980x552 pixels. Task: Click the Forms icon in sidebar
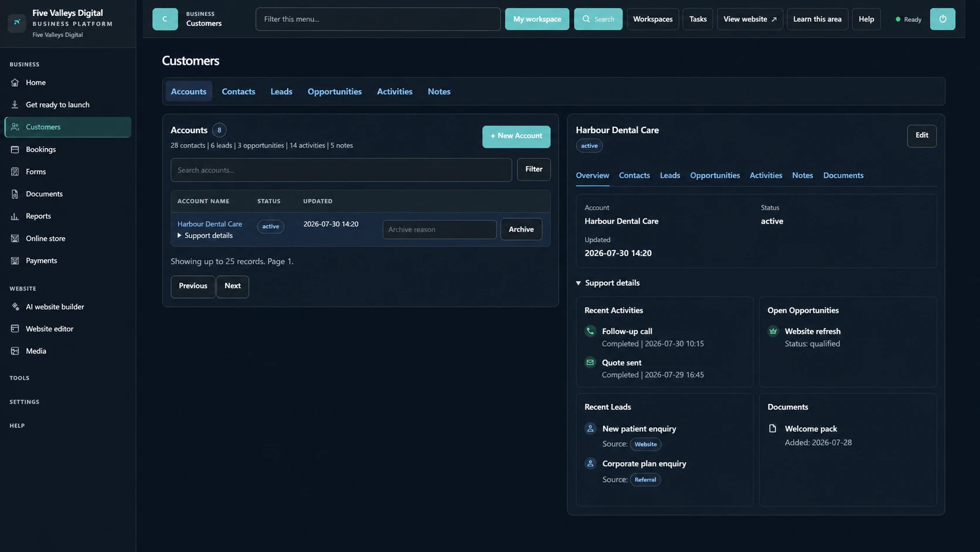pos(15,172)
